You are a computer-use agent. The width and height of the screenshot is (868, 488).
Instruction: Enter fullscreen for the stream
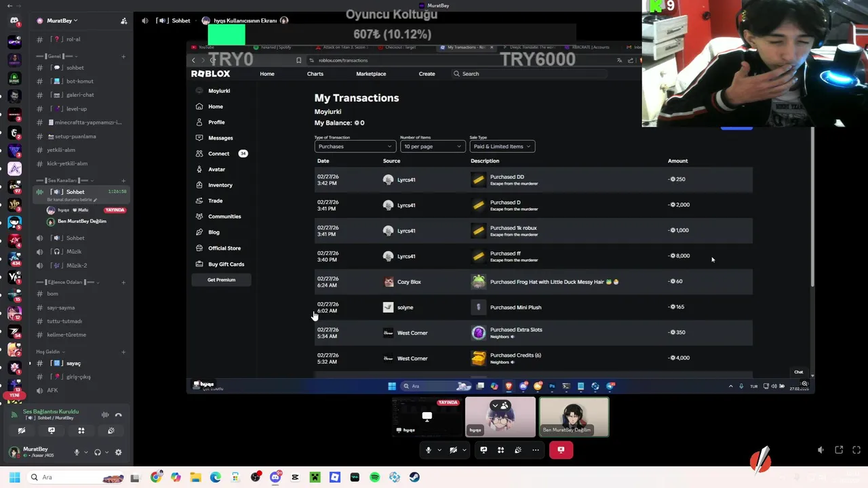856,450
